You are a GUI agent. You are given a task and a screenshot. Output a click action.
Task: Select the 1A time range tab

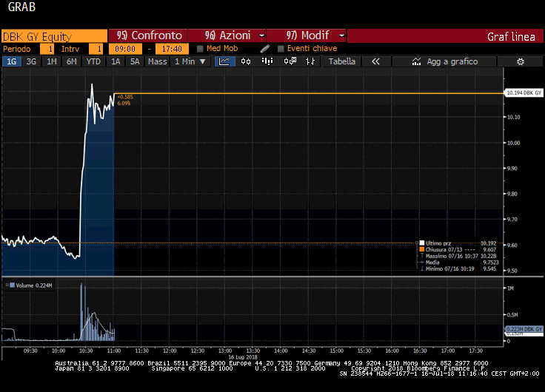point(116,61)
